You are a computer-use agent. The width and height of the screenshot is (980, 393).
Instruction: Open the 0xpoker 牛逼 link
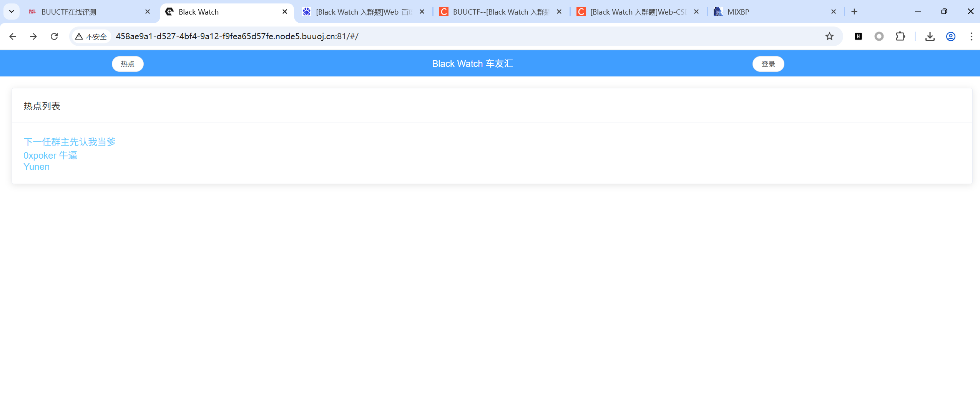(50, 155)
